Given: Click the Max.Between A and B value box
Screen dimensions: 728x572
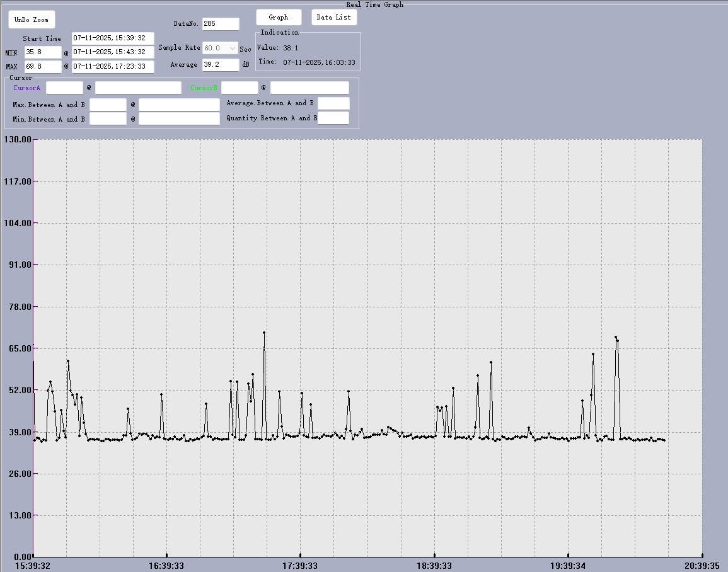Looking at the screenshot, I should point(108,105).
